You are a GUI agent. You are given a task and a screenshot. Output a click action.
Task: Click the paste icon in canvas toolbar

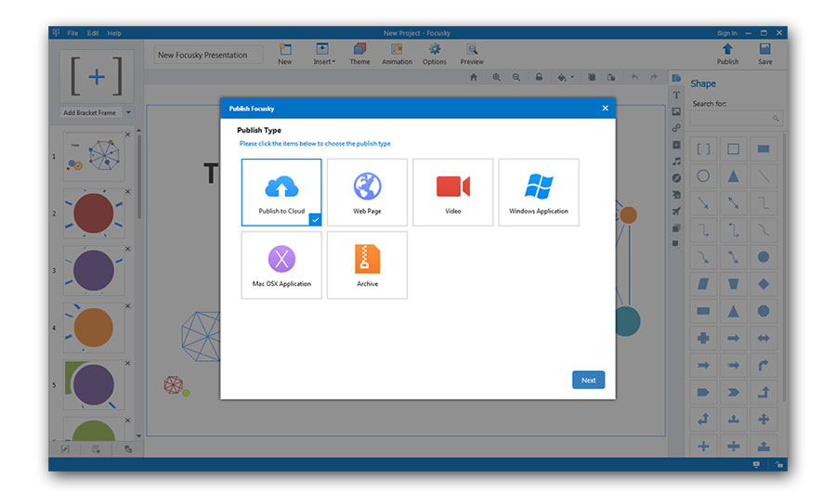(611, 77)
